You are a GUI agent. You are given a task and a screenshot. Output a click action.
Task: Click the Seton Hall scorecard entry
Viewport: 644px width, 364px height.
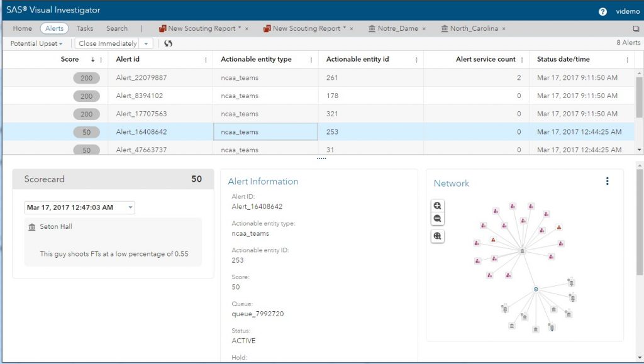(x=57, y=227)
